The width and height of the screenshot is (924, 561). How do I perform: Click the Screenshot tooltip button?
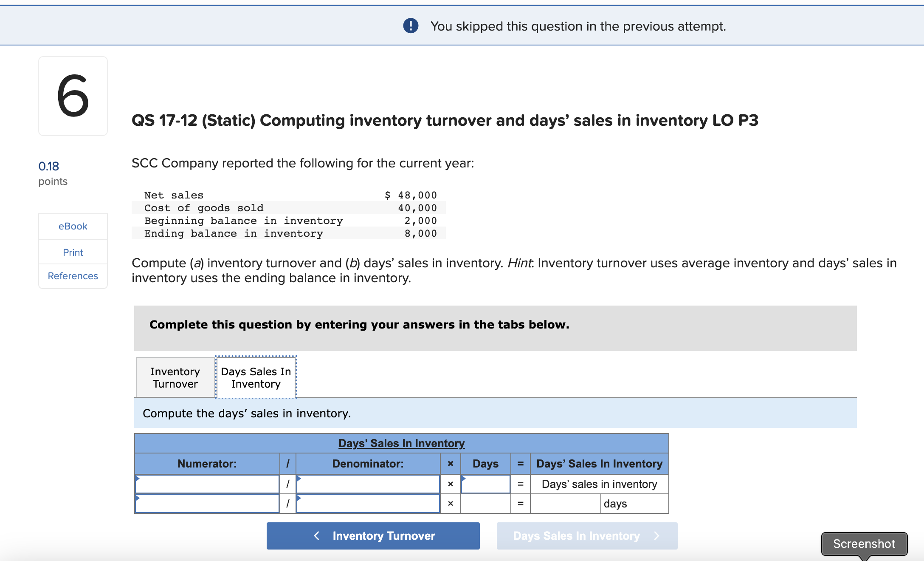click(864, 544)
